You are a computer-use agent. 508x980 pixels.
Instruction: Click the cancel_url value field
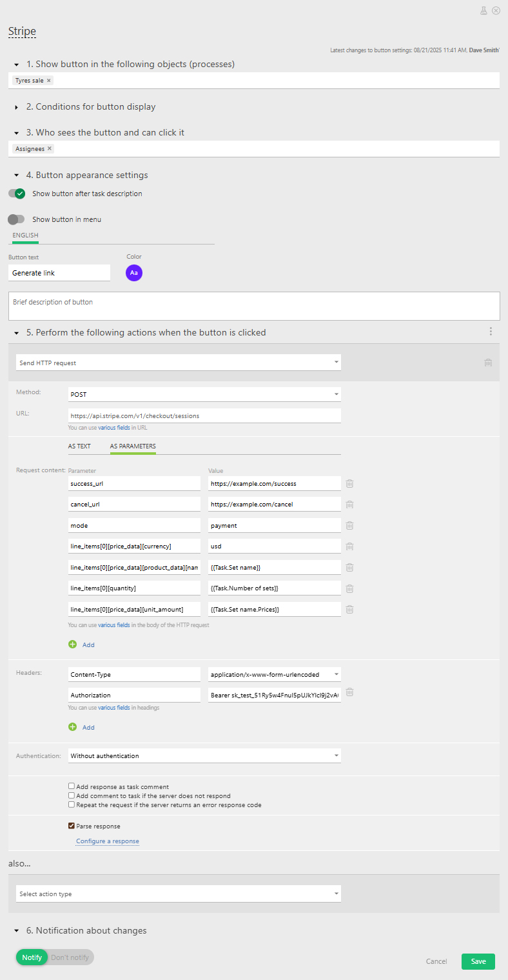(x=275, y=504)
